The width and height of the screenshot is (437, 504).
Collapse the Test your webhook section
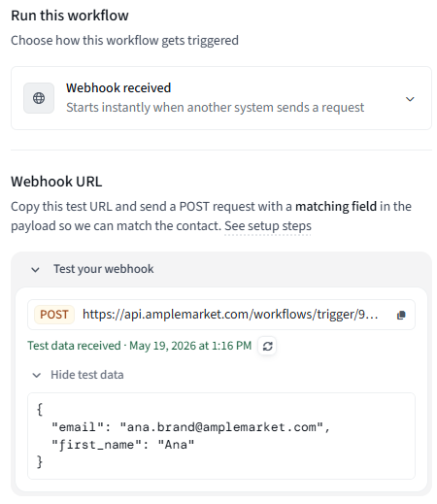tap(35, 269)
